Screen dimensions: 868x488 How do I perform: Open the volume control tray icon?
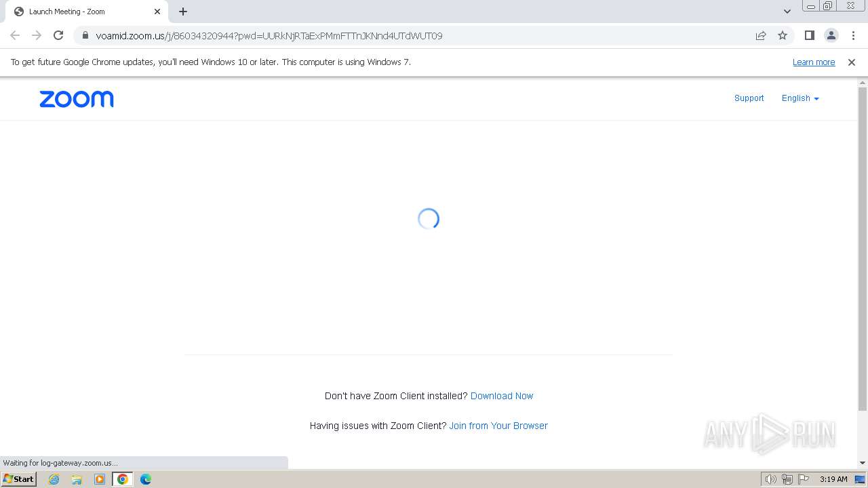[770, 479]
